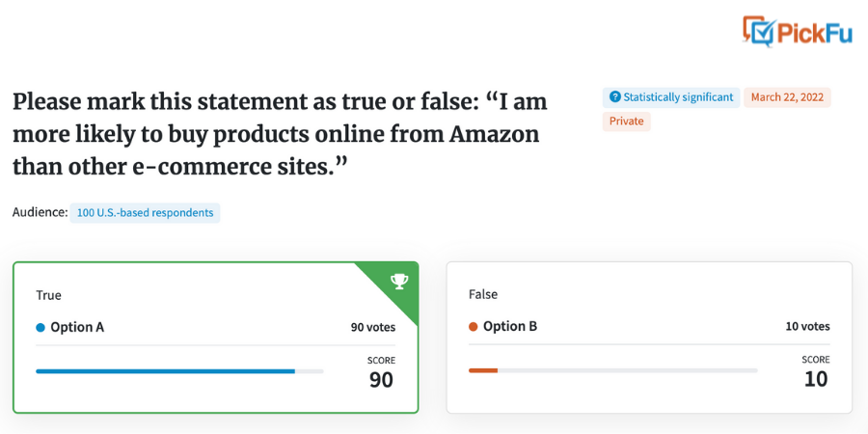This screenshot has width=868, height=434.
Task: Click the blue dot beside Option A
Action: pyautogui.click(x=40, y=328)
